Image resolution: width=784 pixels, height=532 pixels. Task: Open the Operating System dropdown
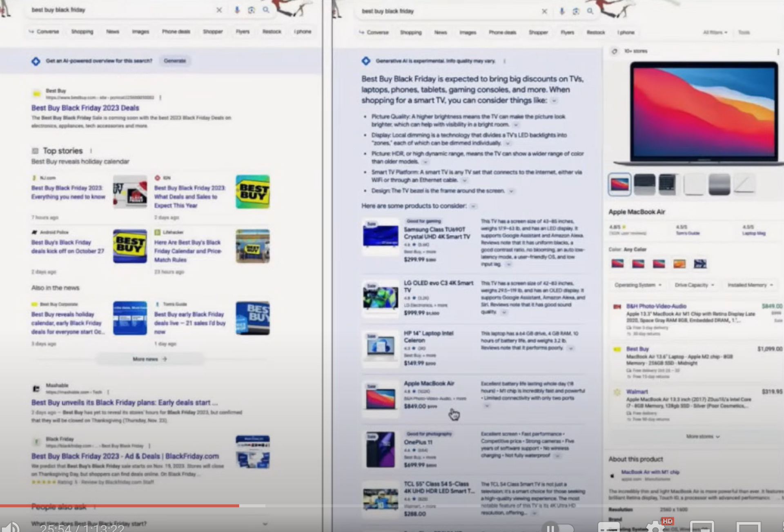tap(637, 285)
